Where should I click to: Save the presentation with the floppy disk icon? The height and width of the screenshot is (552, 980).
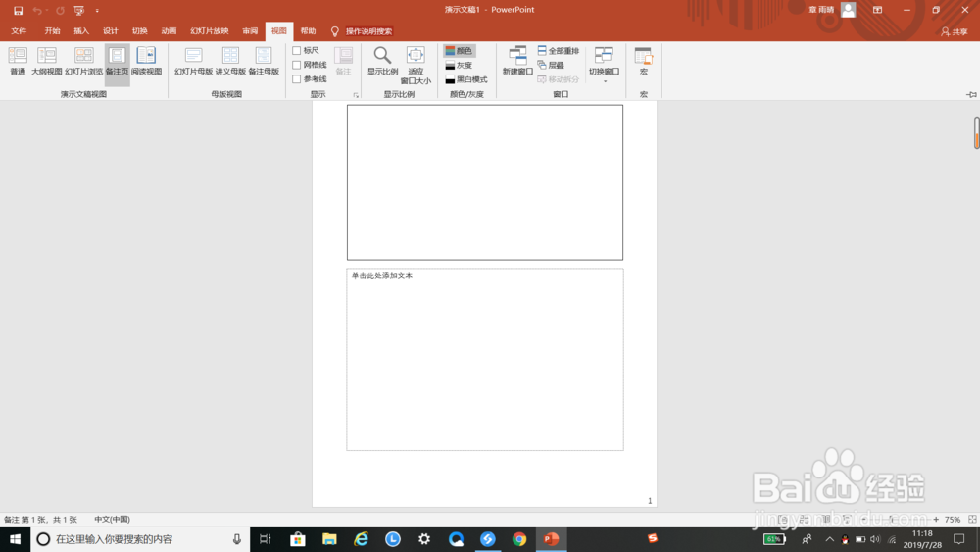(x=18, y=11)
